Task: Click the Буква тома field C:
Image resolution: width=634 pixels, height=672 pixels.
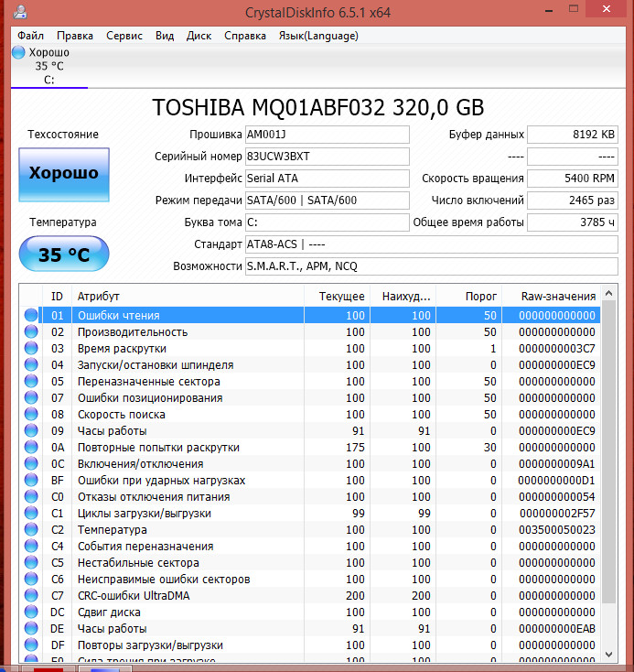Action: [x=328, y=222]
